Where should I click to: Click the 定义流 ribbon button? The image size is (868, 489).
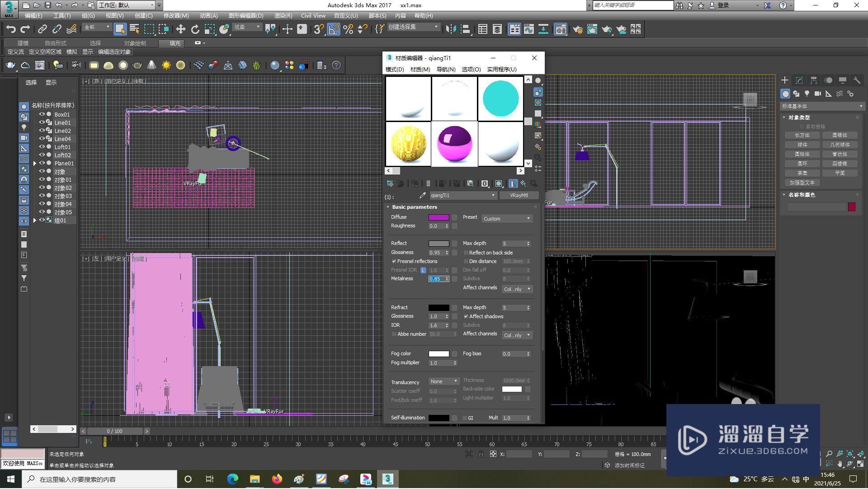(15, 52)
